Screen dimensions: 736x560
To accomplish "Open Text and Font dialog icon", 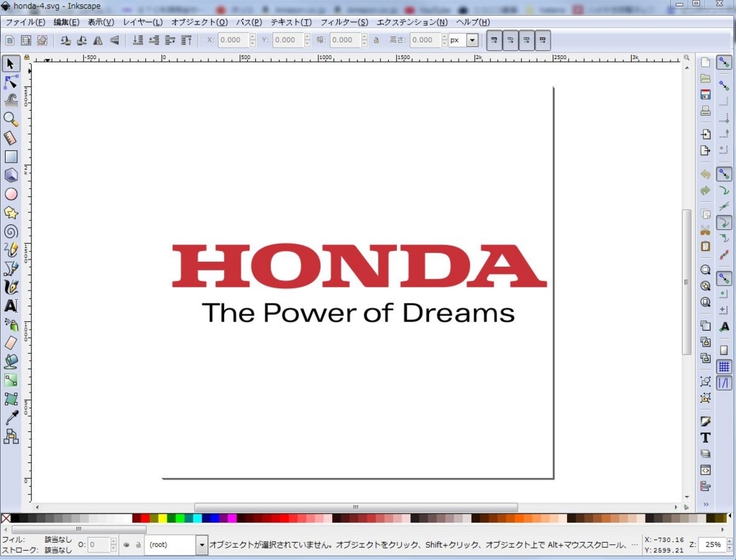I will (705, 438).
